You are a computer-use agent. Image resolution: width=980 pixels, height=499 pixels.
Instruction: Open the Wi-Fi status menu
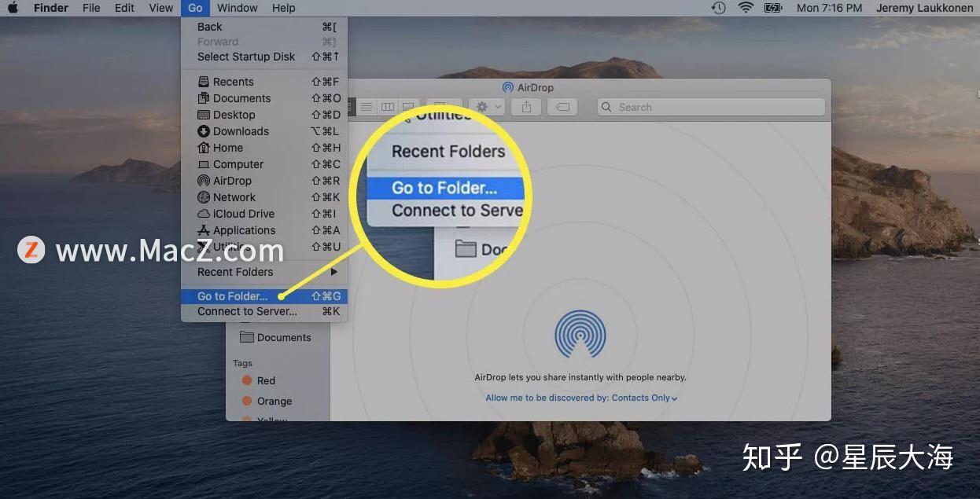(746, 8)
